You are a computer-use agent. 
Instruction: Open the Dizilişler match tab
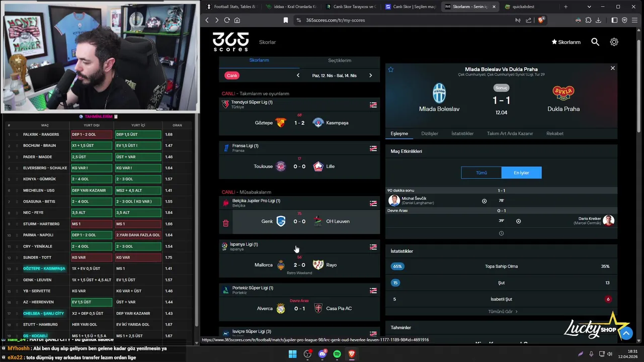430,134
